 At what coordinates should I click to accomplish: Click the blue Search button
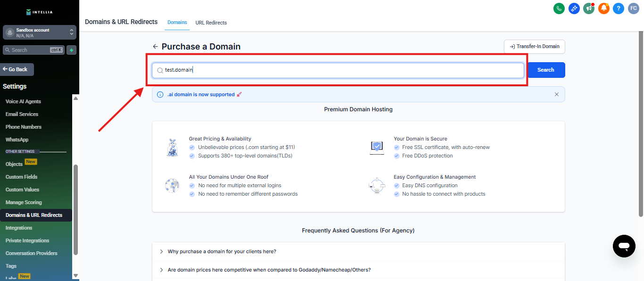pyautogui.click(x=545, y=70)
